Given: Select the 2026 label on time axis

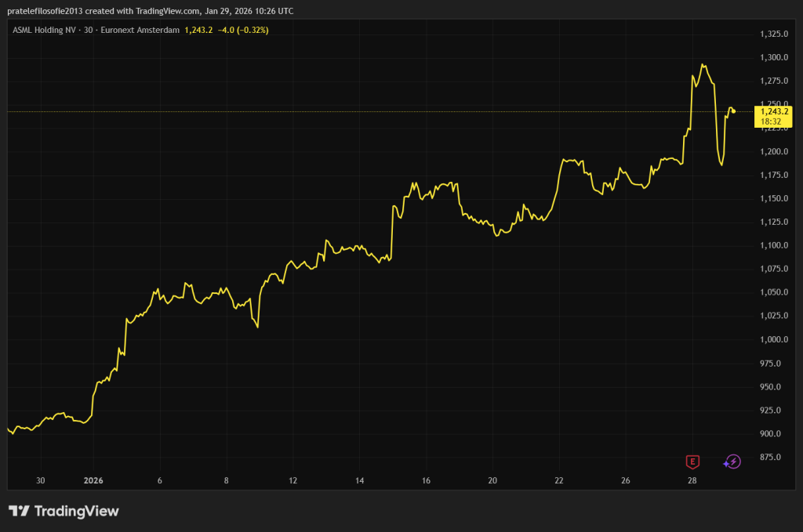Looking at the screenshot, I should point(93,480).
